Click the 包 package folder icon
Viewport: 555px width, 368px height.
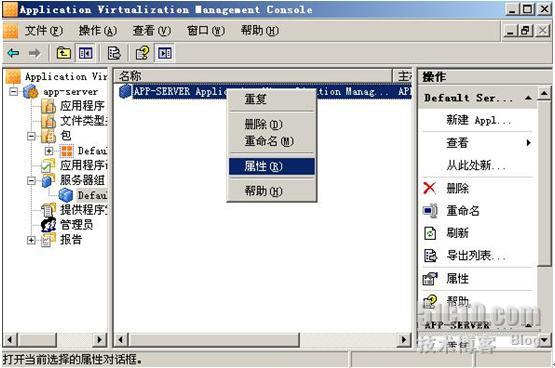pyautogui.click(x=48, y=136)
